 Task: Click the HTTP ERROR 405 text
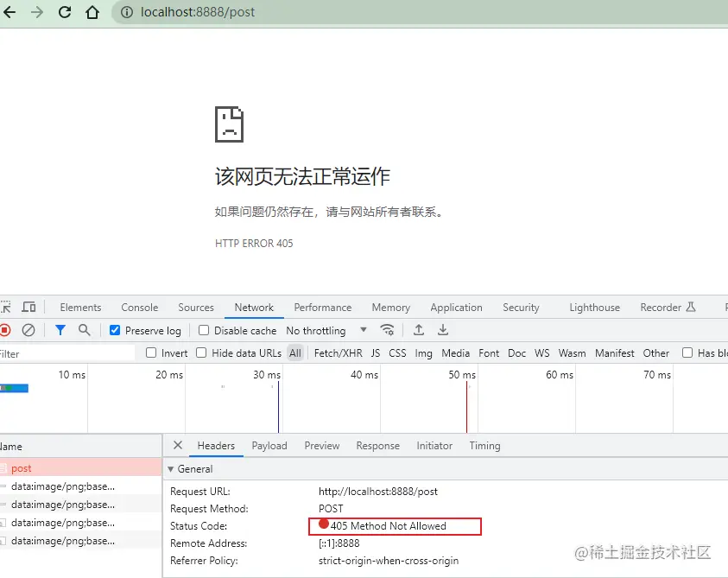(x=254, y=243)
